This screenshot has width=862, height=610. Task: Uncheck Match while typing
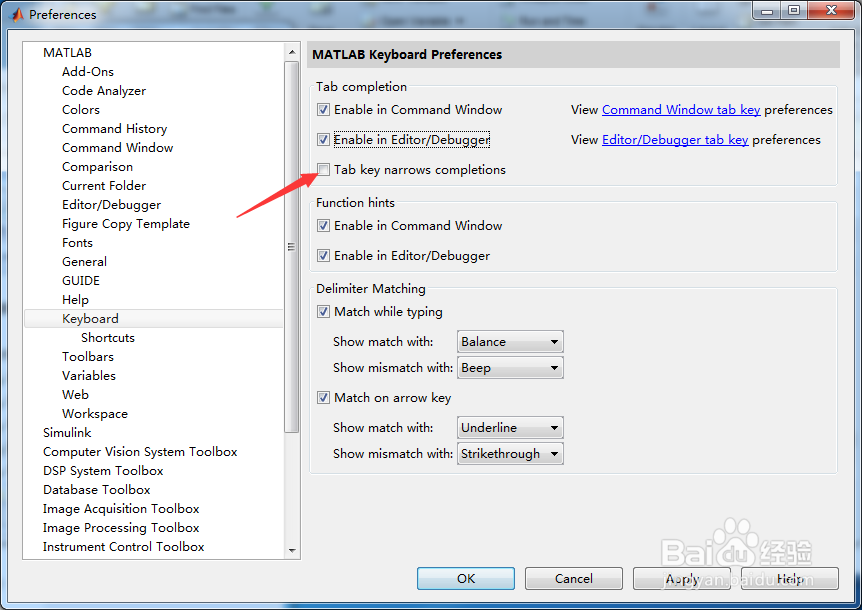(x=323, y=312)
